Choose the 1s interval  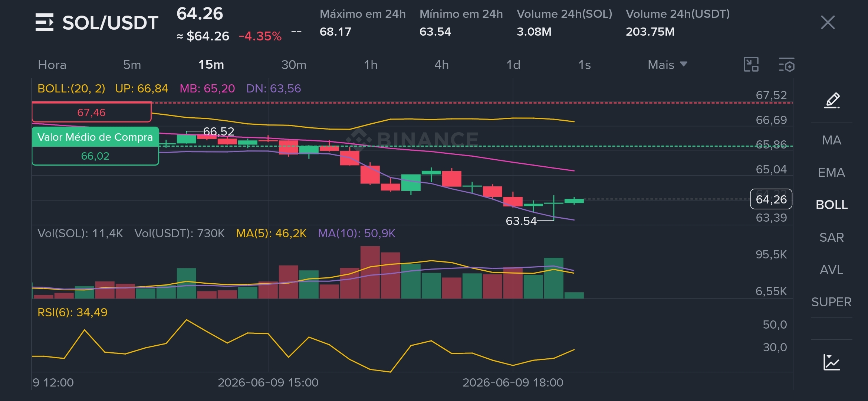[585, 65]
